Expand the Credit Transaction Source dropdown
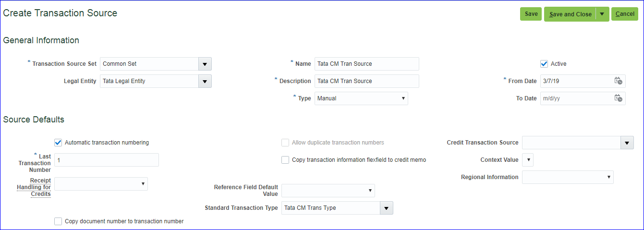Screen dimensions: 644x230 (x=627, y=143)
